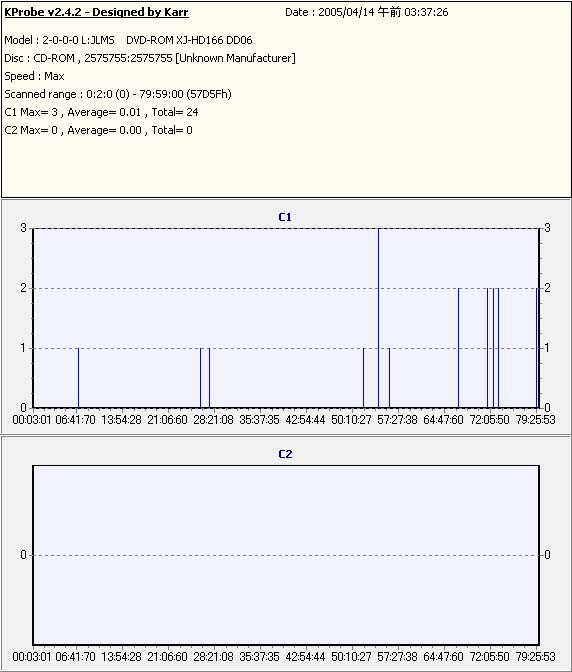
Task: Click the last C1 spike near 79:25:53
Action: pos(537,348)
